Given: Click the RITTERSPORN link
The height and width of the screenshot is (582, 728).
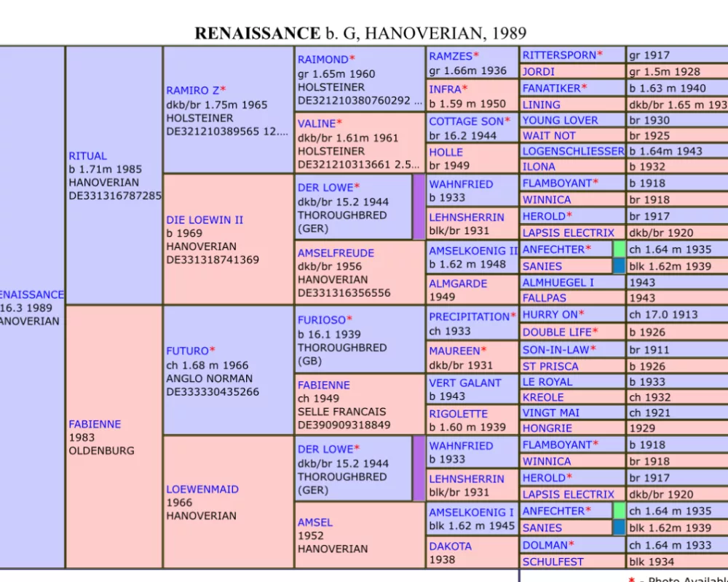Looking at the screenshot, I should (x=559, y=56).
